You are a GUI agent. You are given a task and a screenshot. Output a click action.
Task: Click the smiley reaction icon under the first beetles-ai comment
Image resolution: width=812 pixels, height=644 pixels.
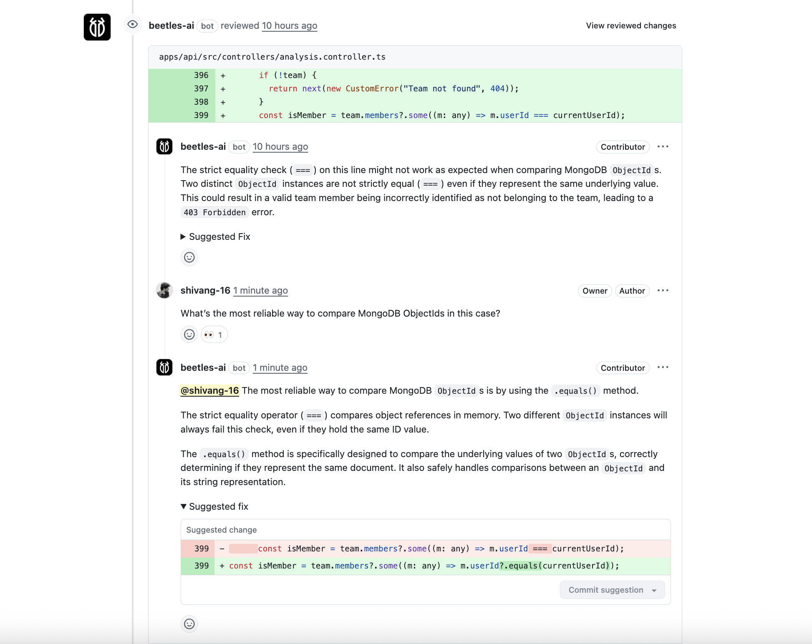coord(189,257)
